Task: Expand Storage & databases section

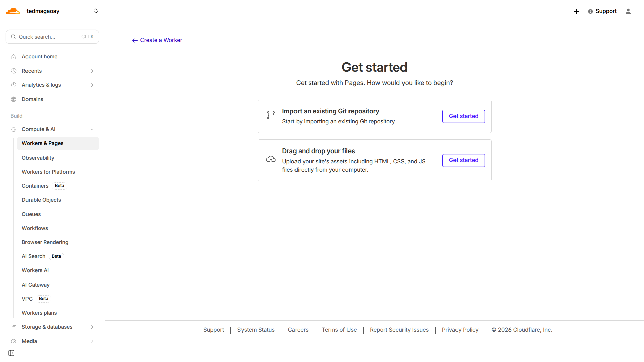Action: click(92, 327)
